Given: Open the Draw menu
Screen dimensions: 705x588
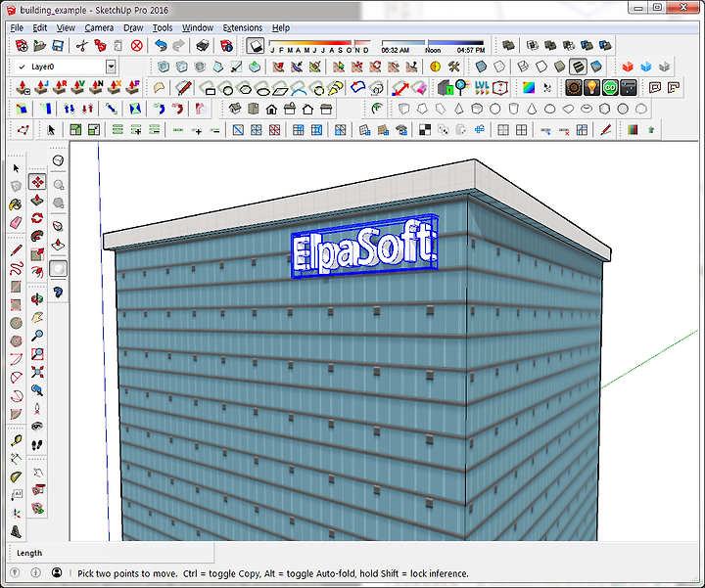Looking at the screenshot, I should click(x=133, y=27).
